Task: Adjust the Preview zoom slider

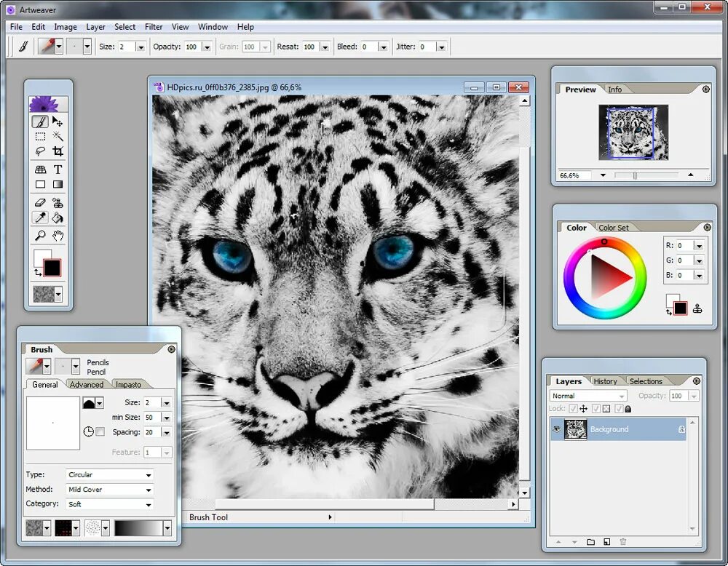Action: click(635, 175)
